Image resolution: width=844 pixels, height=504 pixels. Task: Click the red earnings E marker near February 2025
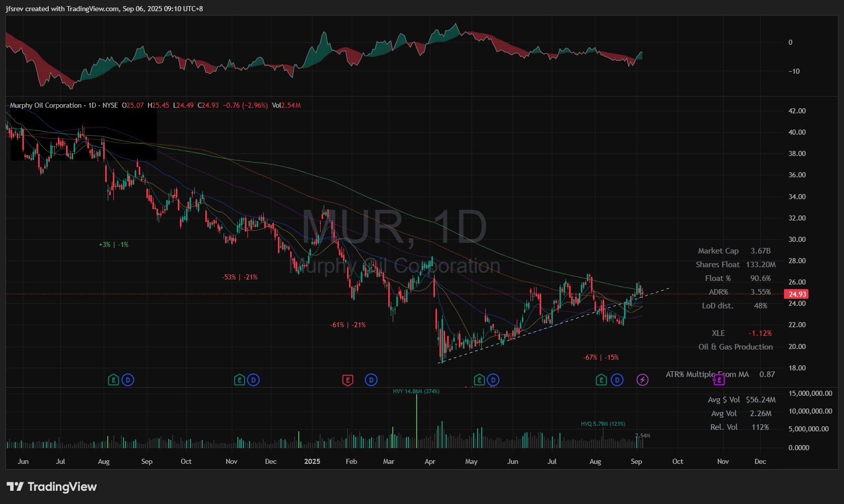(348, 380)
